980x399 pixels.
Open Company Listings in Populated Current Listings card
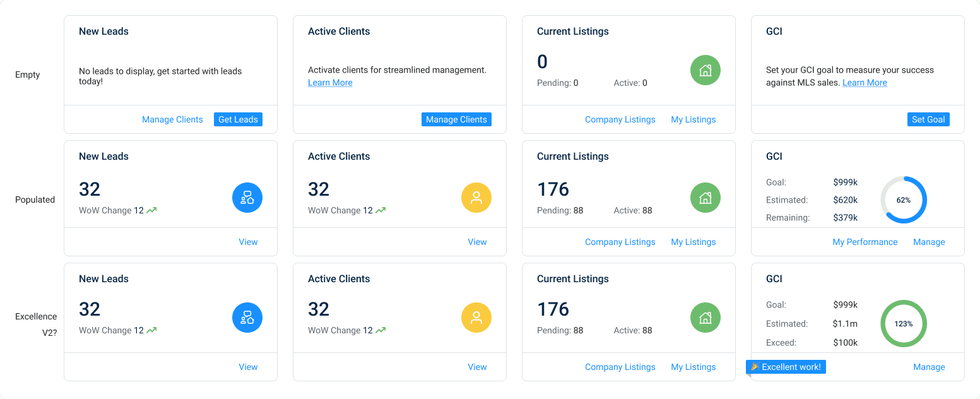pos(620,242)
